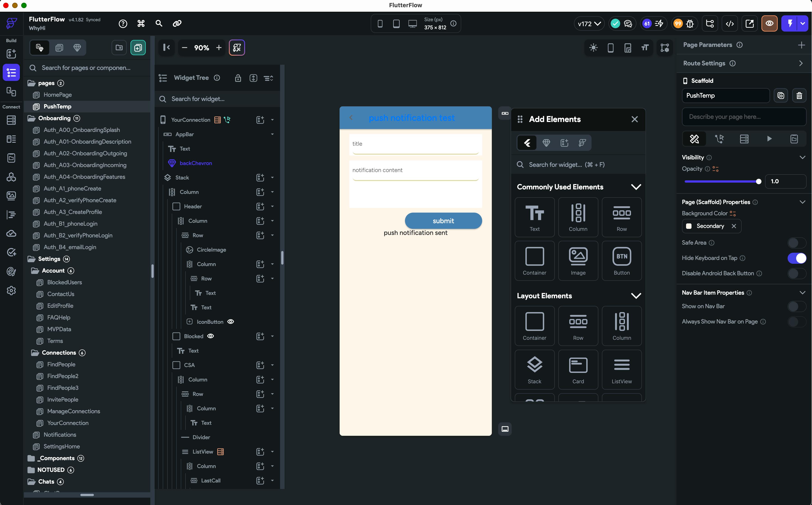Turn on Show on Nav Bar
This screenshot has width=812, height=505.
point(797,306)
